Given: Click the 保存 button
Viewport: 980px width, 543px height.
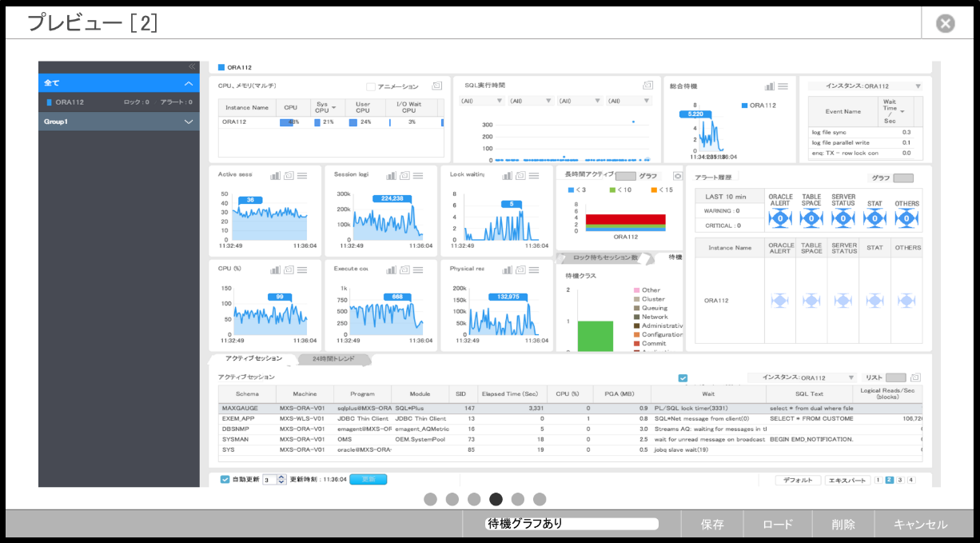Looking at the screenshot, I should point(712,525).
